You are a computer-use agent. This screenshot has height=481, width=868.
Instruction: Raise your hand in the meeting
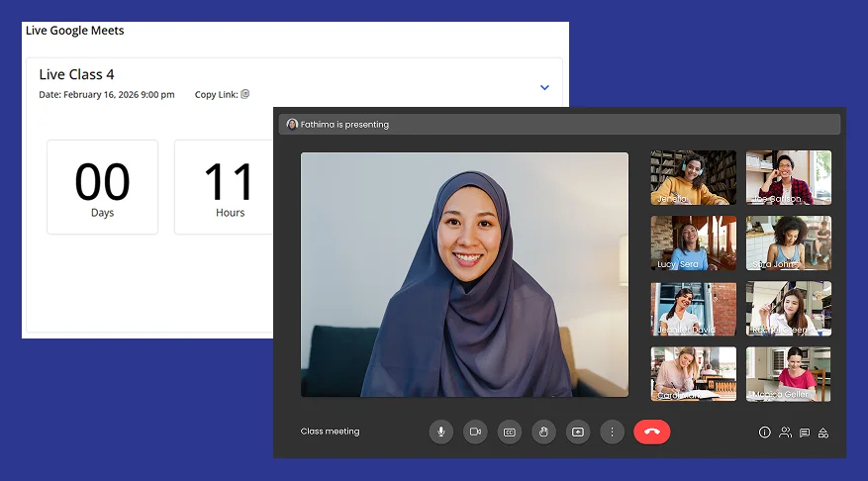543,432
